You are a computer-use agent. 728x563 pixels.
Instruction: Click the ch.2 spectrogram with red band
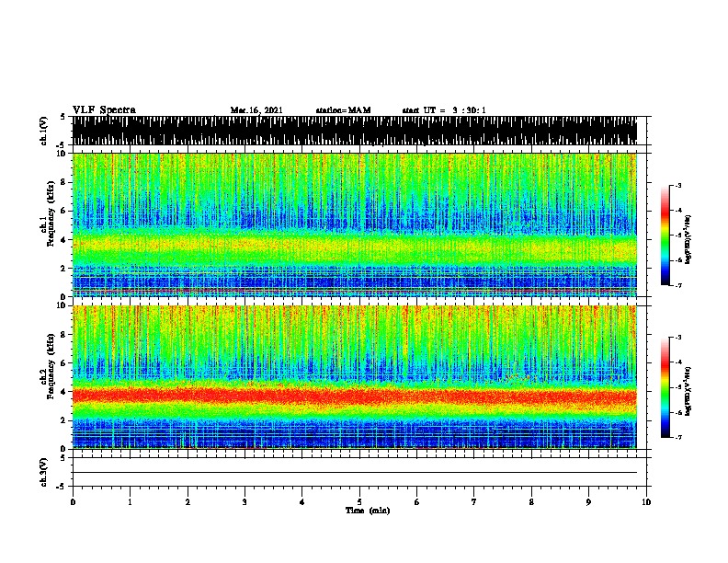[x=355, y=377]
